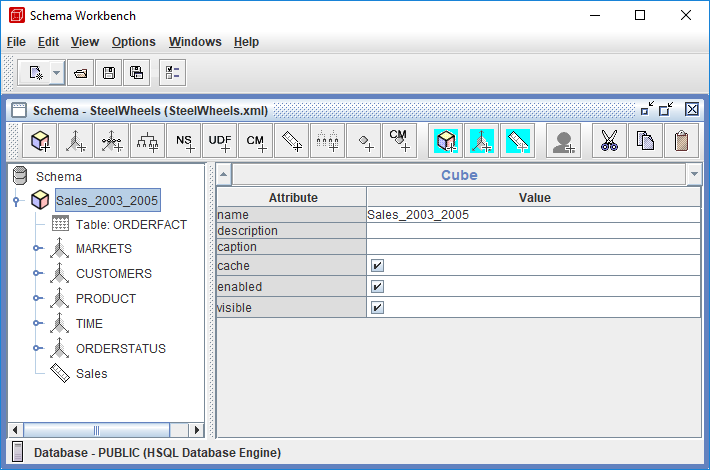Viewport: 710px width, 470px height.
Task: Select the Sales measure in tree
Action: point(91,373)
